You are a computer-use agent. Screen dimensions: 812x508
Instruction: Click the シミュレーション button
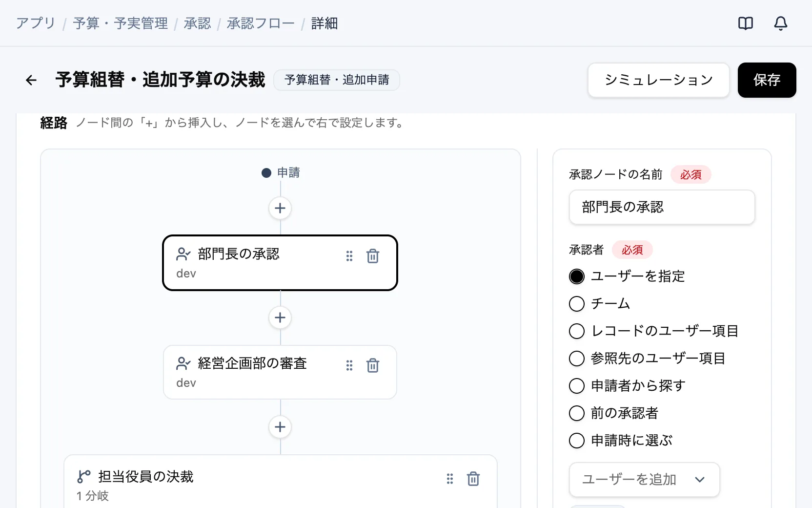coord(659,80)
